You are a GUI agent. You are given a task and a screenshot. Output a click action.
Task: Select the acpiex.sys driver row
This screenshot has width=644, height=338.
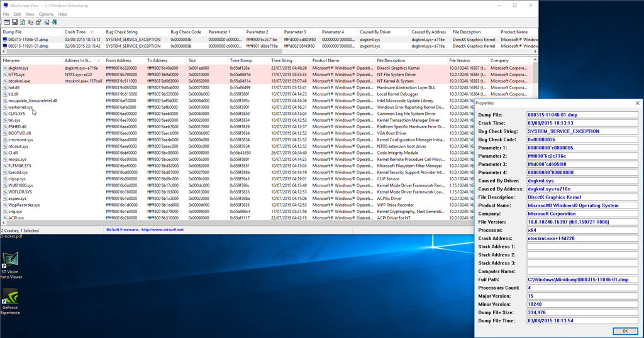238,199
